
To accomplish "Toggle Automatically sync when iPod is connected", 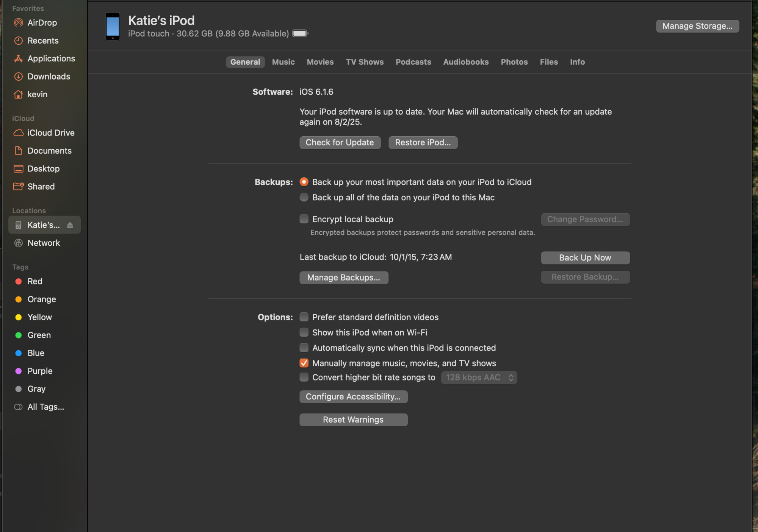I will pyautogui.click(x=304, y=348).
